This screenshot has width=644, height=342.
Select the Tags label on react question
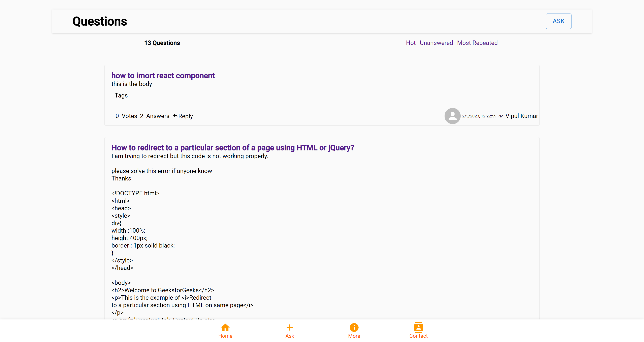121,95
